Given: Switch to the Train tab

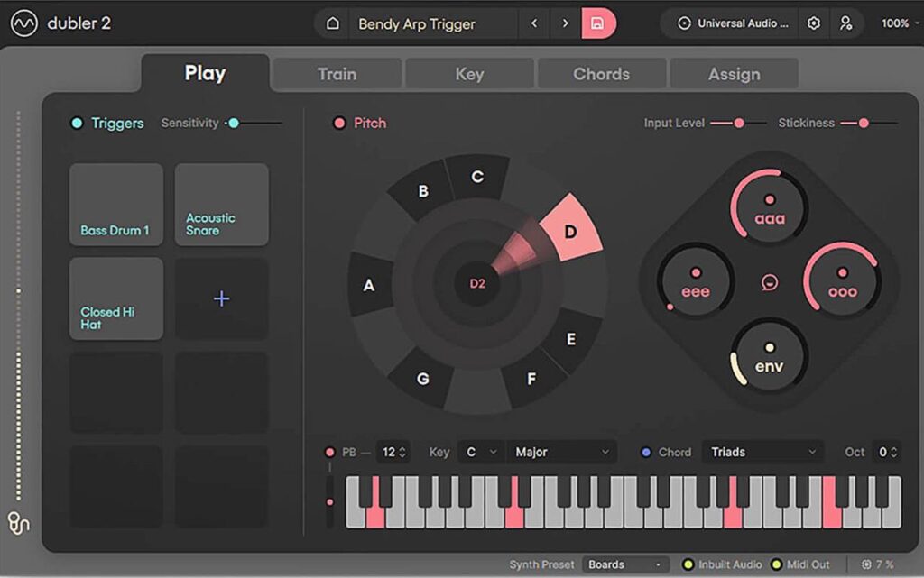Looking at the screenshot, I should click(x=337, y=74).
